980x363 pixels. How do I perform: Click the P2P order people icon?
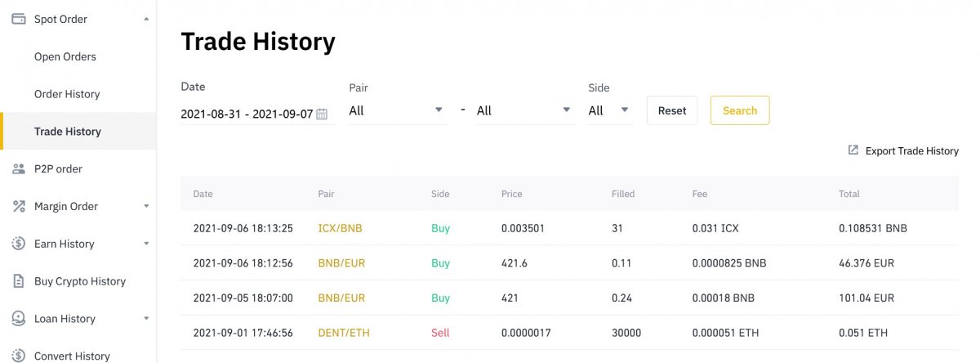click(x=18, y=169)
